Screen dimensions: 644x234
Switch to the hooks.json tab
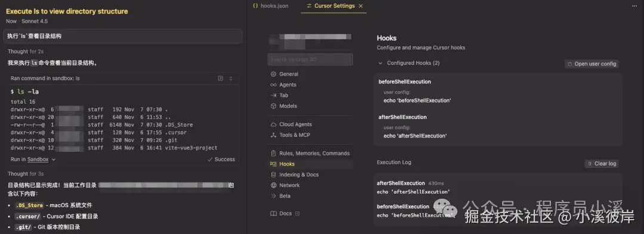click(271, 6)
